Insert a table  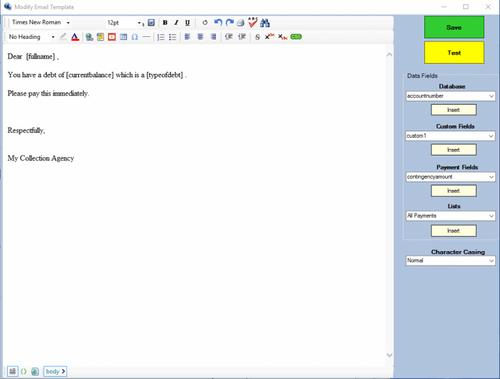(123, 37)
